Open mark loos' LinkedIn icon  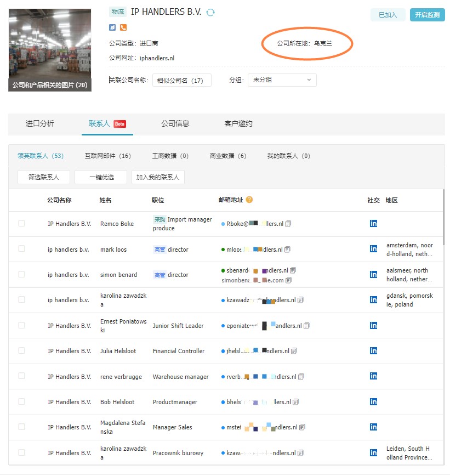pyautogui.click(x=373, y=249)
